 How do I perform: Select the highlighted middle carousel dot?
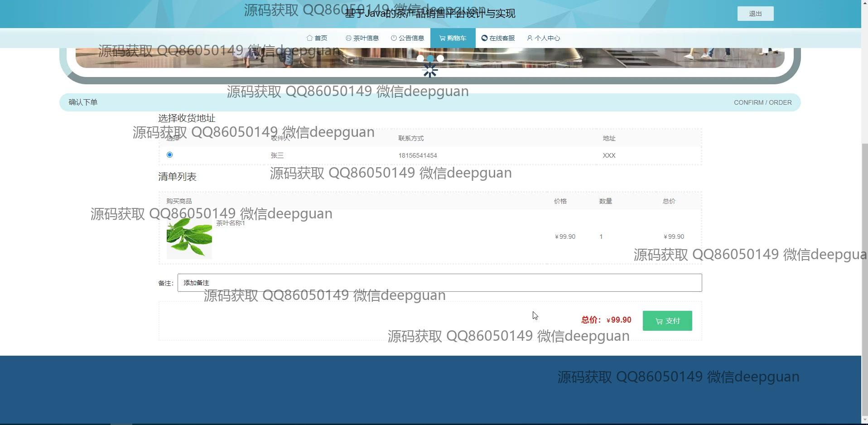pyautogui.click(x=430, y=58)
